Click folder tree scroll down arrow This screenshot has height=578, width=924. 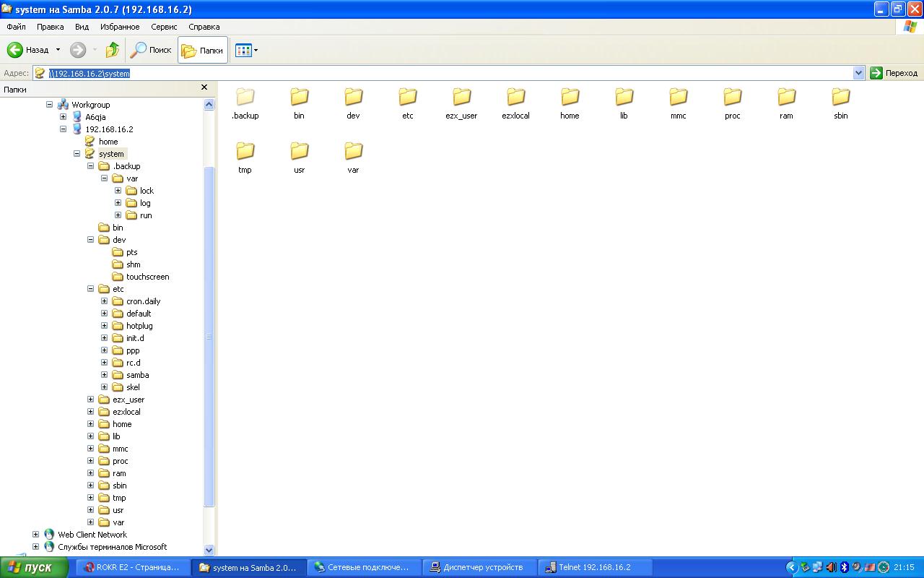[x=209, y=550]
